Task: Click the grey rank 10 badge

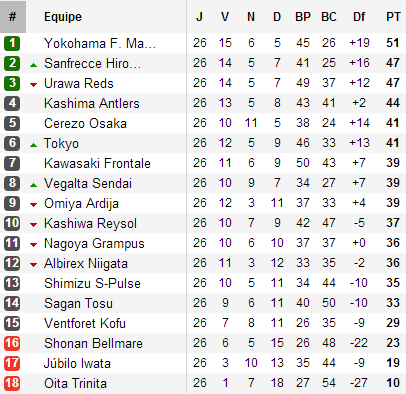Action: 12,223
